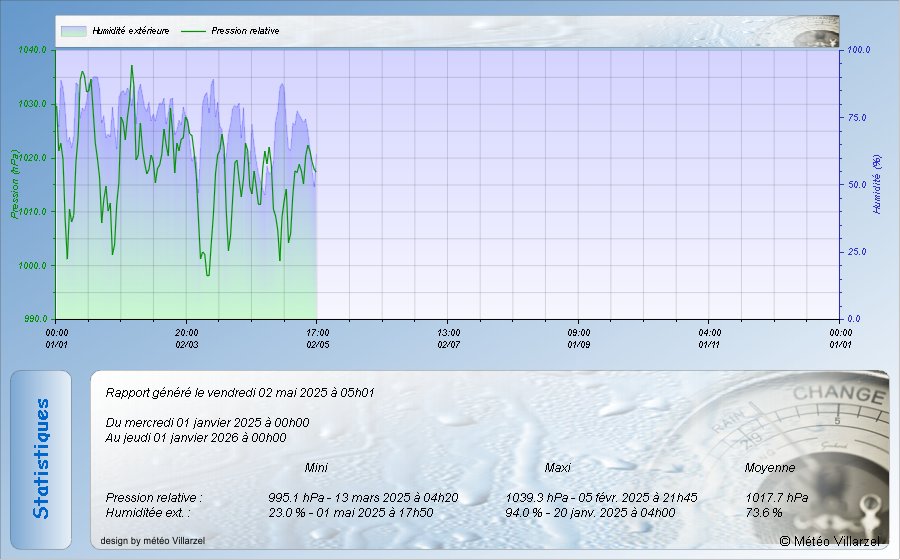The image size is (900, 560).
Task: Click the 20:00 02/03 time axis label
Action: click(187, 339)
